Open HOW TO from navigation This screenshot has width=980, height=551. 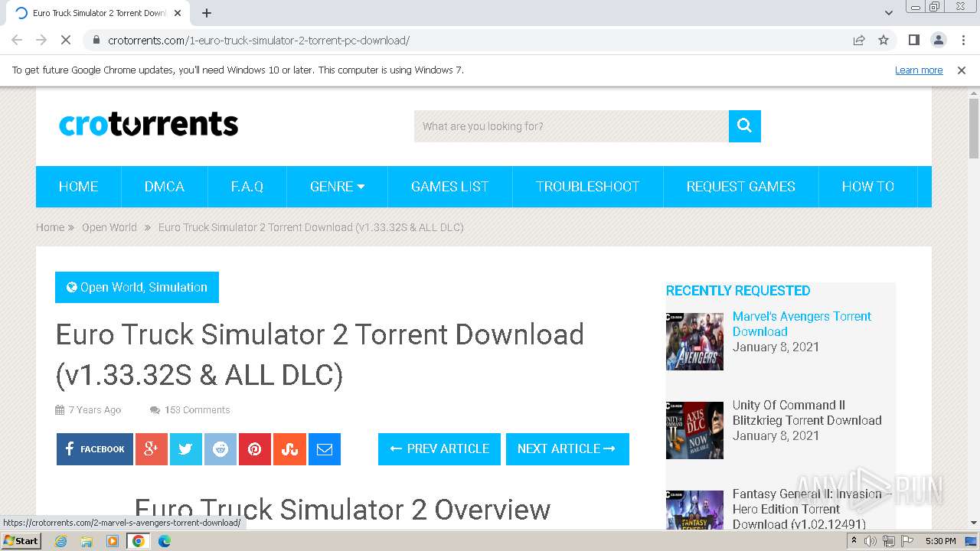(x=867, y=187)
